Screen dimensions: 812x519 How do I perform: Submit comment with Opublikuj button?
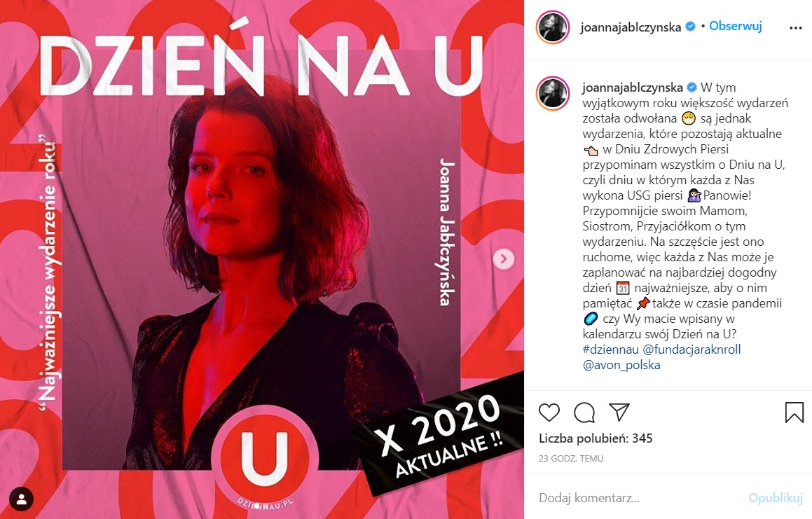point(776,498)
